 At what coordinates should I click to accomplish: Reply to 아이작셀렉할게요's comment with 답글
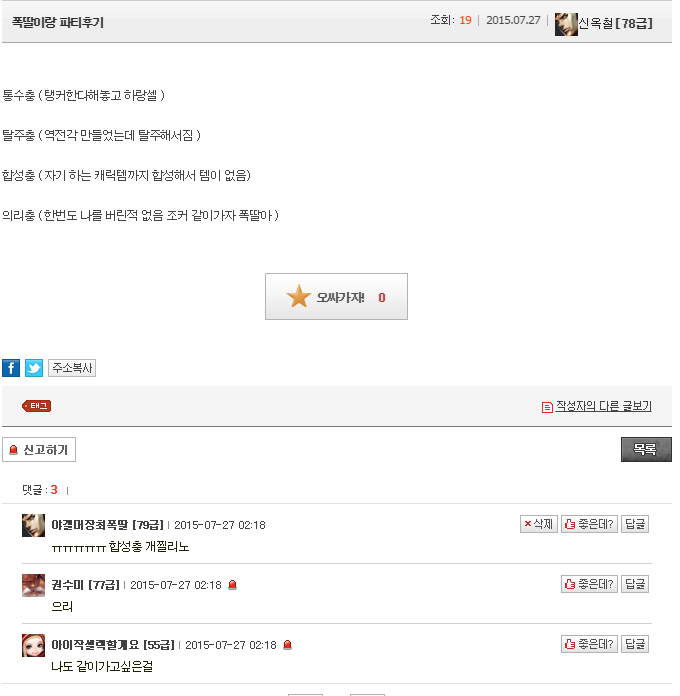pos(635,644)
